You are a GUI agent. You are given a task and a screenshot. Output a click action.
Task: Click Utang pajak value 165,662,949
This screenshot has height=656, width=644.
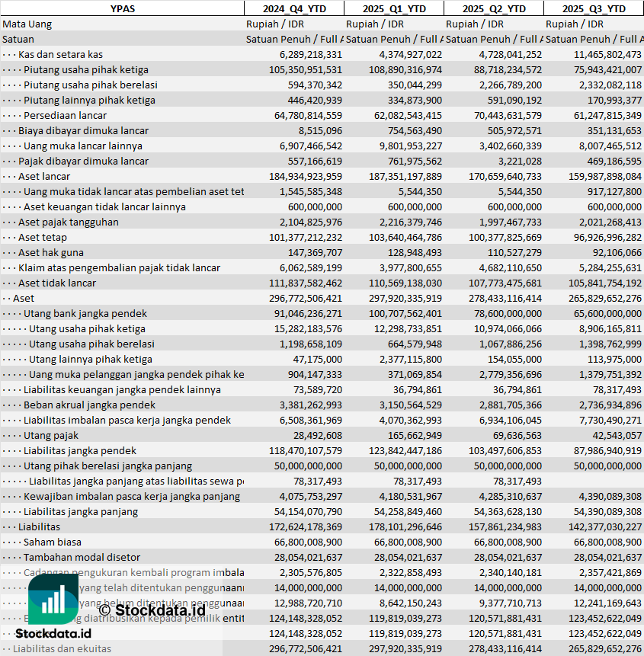click(x=415, y=436)
